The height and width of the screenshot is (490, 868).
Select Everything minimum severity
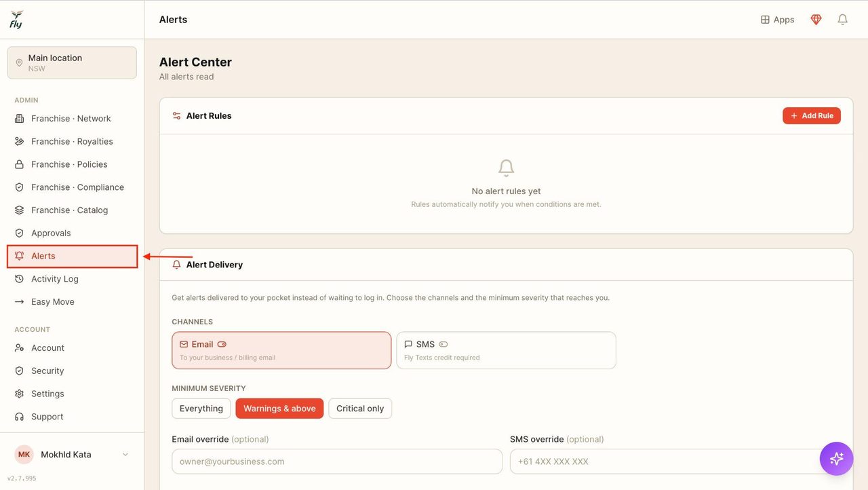click(x=201, y=409)
